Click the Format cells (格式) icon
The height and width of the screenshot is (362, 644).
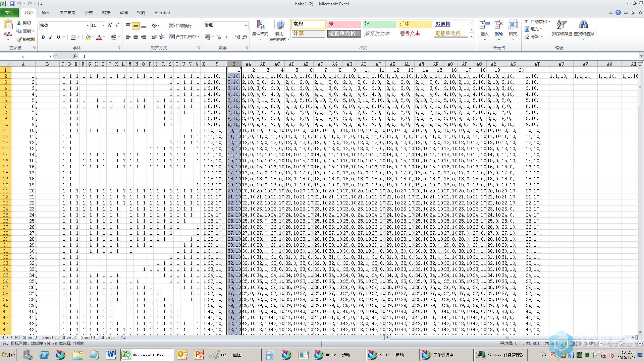(x=513, y=25)
